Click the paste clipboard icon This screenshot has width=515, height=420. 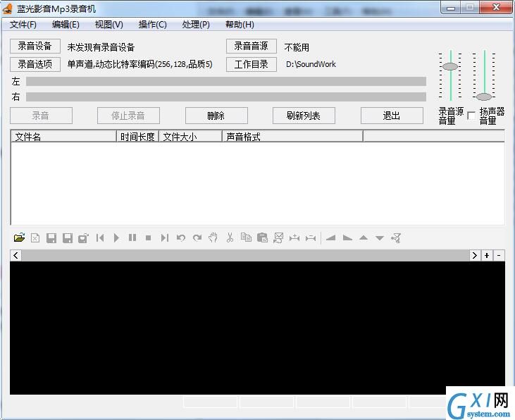coord(262,237)
